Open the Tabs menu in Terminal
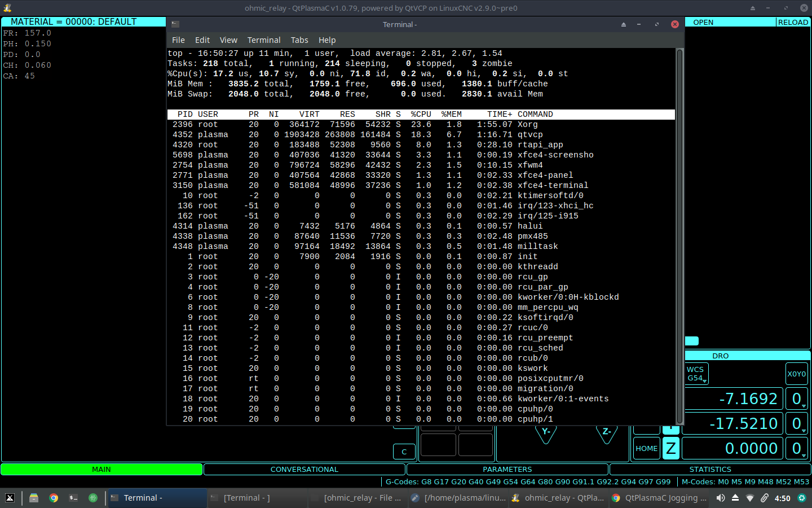The height and width of the screenshot is (508, 812). pos(299,40)
